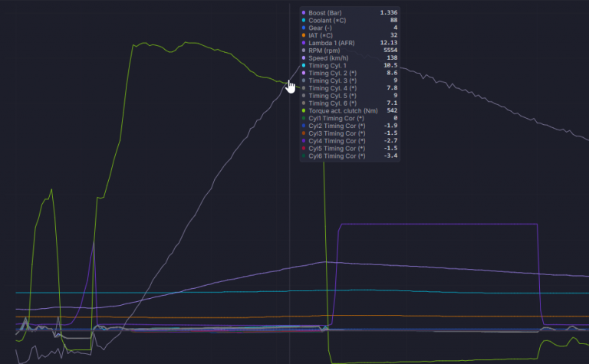
Task: Click the Timing Cyl. 1 value 10.5
Action: pos(390,65)
